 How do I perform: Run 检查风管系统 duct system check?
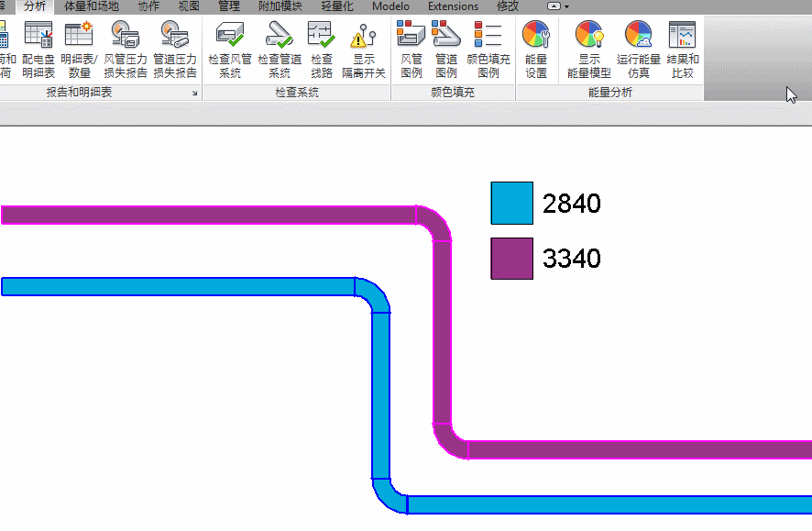pos(230,50)
